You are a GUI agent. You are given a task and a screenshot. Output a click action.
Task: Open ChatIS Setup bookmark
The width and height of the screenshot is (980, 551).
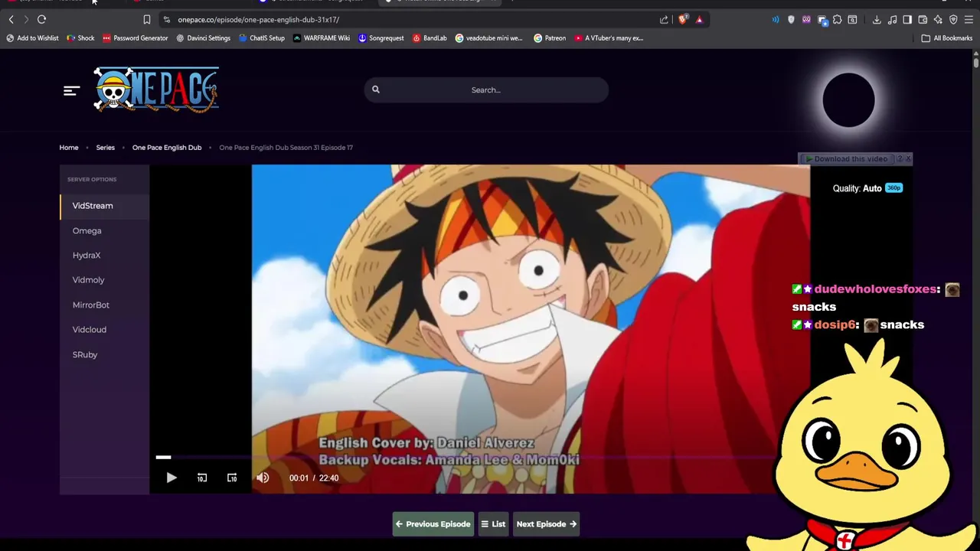[x=261, y=37]
